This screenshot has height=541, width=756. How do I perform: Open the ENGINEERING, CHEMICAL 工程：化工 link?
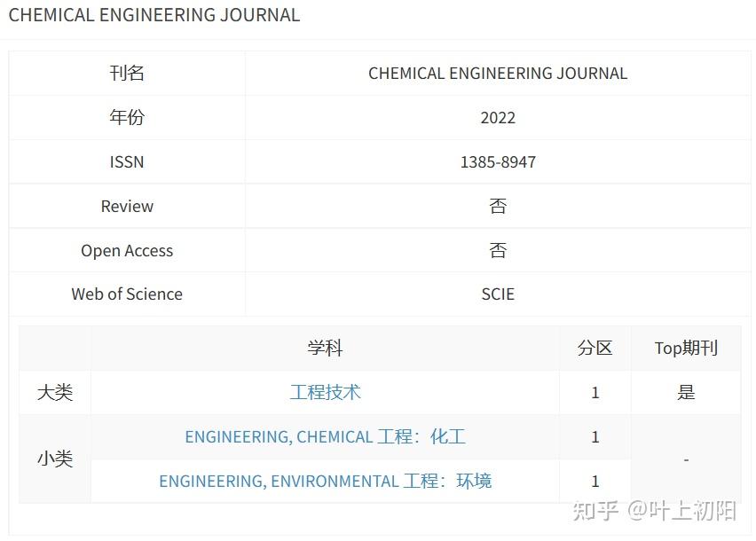click(326, 436)
